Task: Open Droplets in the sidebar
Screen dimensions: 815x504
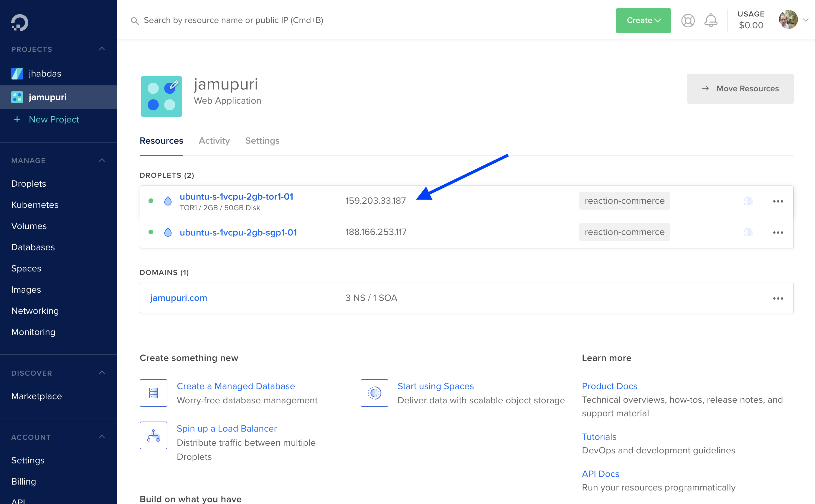Action: point(29,184)
